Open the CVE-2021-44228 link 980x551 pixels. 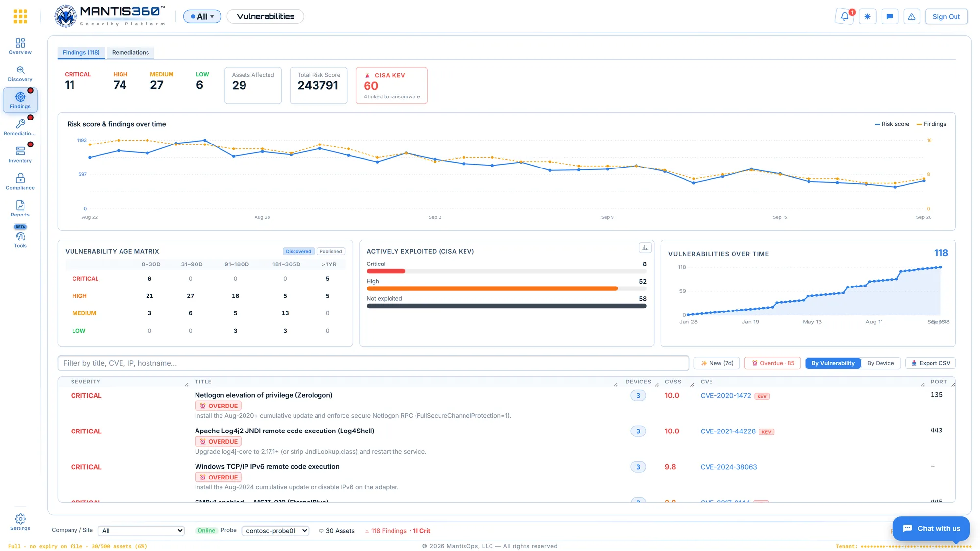point(728,431)
